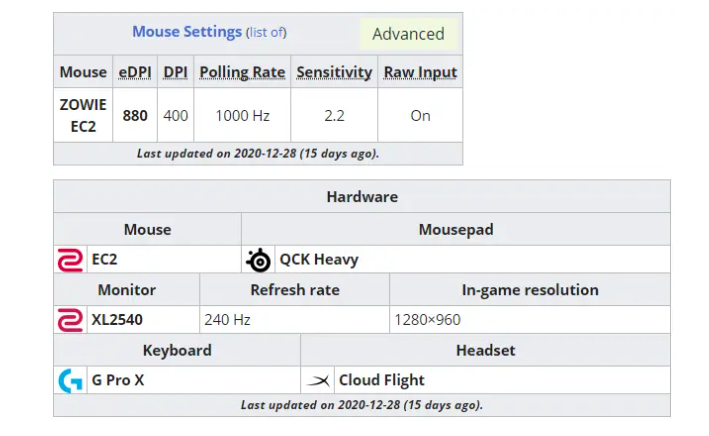Click the eDPI column header

point(135,72)
